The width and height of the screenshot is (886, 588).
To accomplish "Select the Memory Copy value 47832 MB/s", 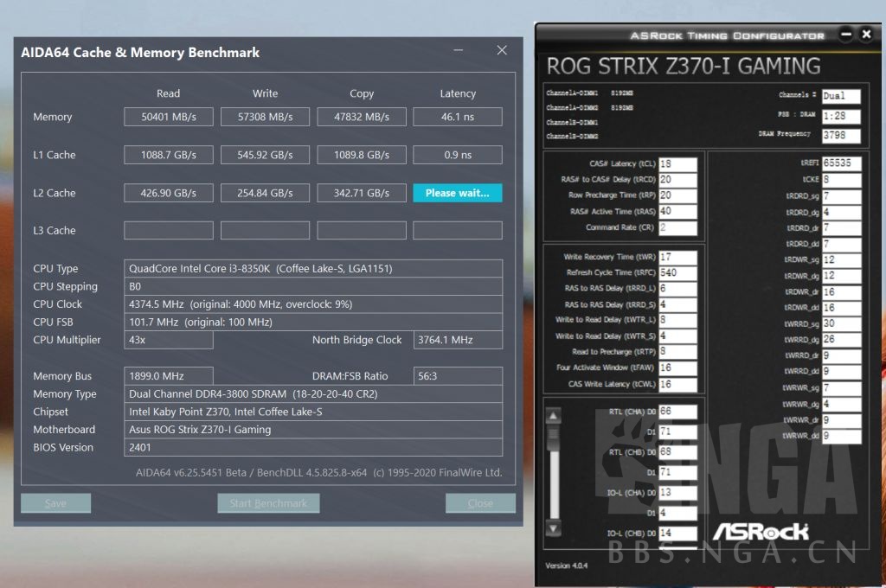I will pos(362,117).
